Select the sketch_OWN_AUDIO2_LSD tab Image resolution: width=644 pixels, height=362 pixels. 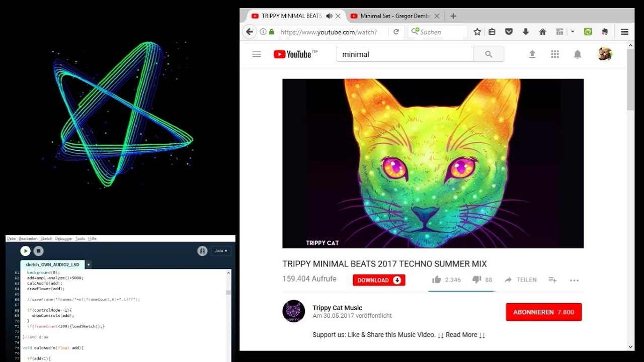click(53, 264)
